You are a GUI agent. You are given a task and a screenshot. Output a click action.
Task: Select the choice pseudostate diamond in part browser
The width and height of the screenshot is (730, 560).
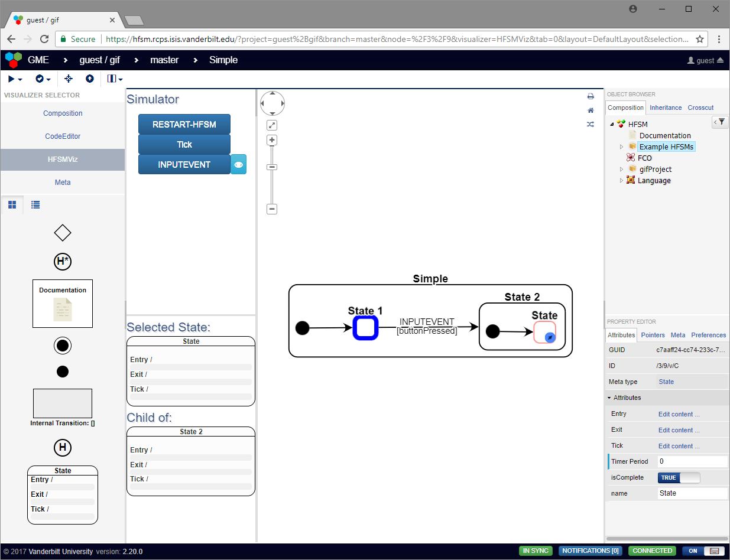pyautogui.click(x=62, y=232)
